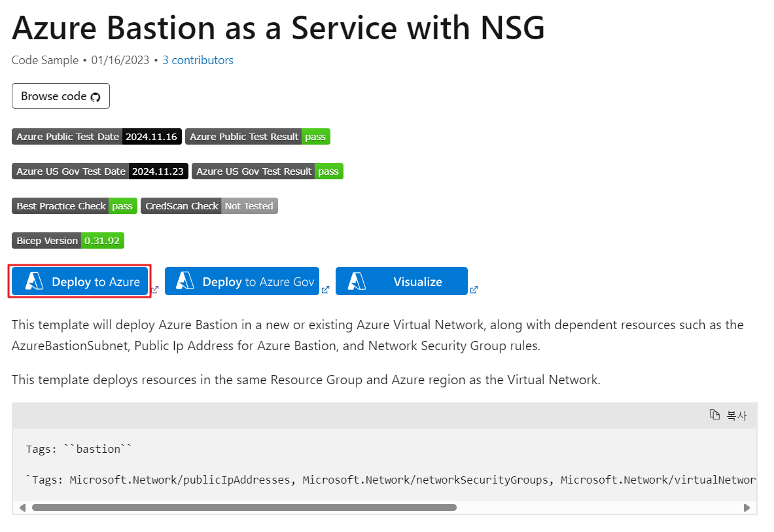Click the page title Azure Bastion as a Service
The image size is (774, 532).
coord(279,27)
